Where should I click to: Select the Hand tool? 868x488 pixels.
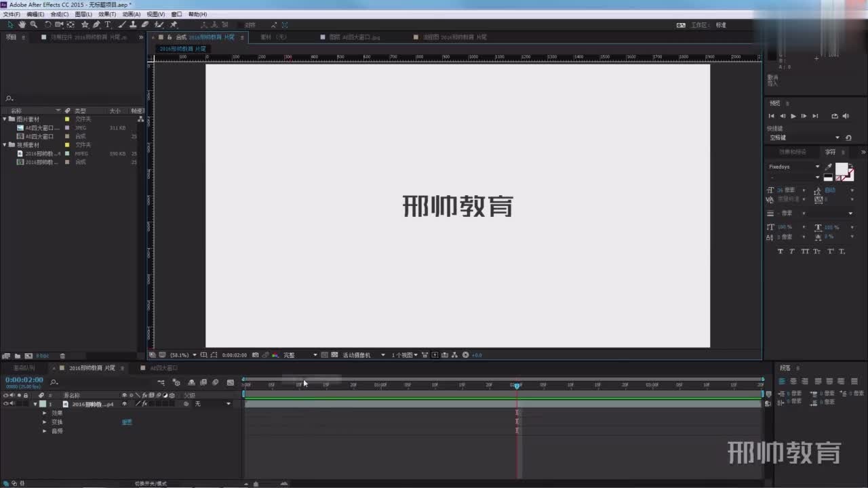click(22, 24)
